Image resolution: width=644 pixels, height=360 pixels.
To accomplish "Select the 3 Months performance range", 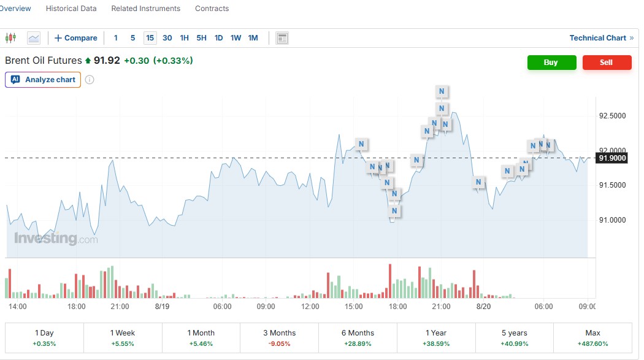I will click(x=279, y=338).
